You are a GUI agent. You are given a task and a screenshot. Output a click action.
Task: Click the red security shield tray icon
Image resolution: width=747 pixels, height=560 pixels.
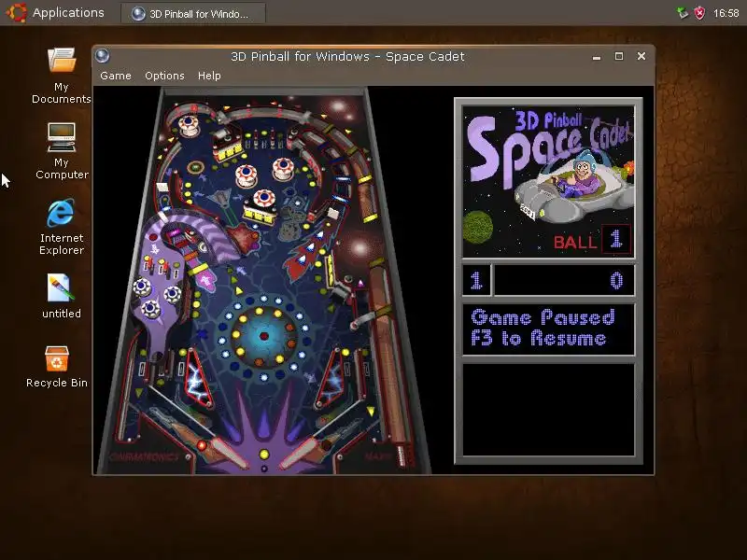coord(699,13)
